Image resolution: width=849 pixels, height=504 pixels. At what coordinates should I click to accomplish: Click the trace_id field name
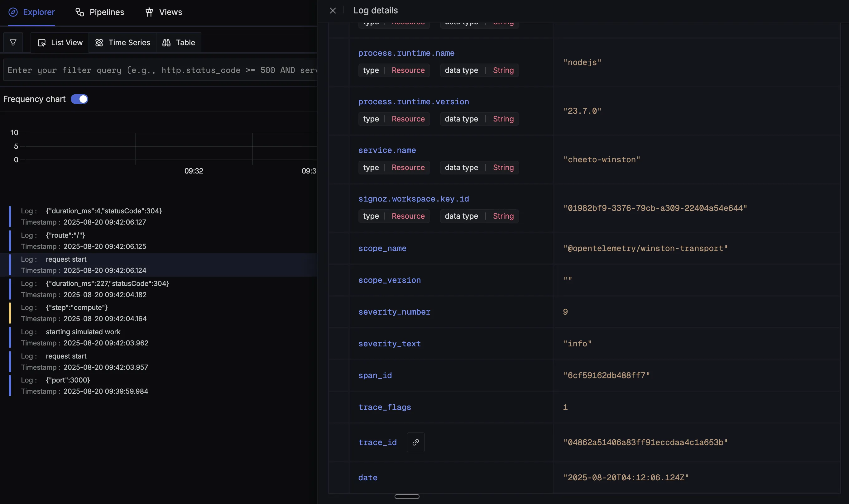click(377, 442)
